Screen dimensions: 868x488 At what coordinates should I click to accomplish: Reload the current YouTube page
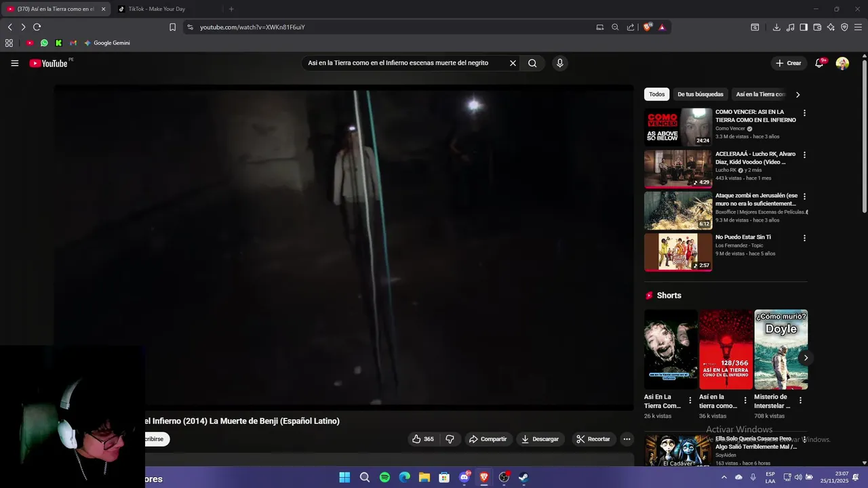tap(37, 27)
